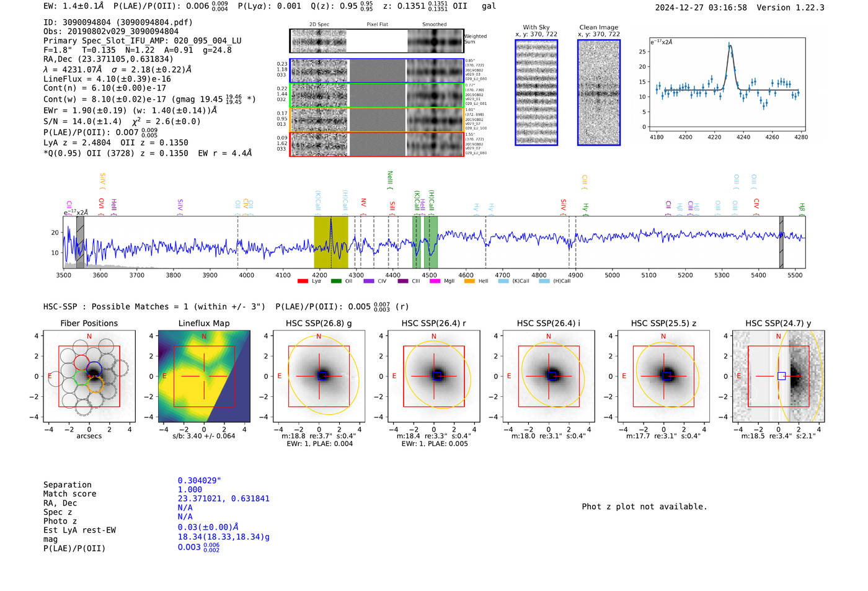Select the HSC SSP(26.4) r image
The height and width of the screenshot is (591, 868).
tap(434, 376)
